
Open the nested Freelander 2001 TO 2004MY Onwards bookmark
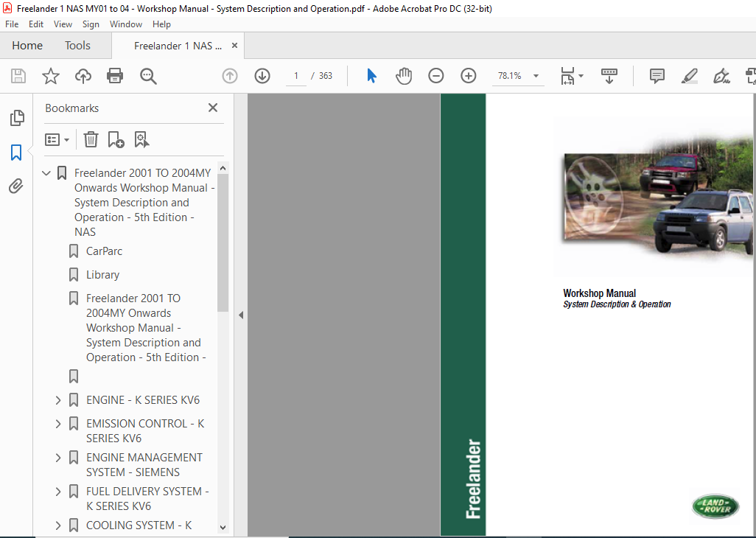pyautogui.click(x=146, y=328)
